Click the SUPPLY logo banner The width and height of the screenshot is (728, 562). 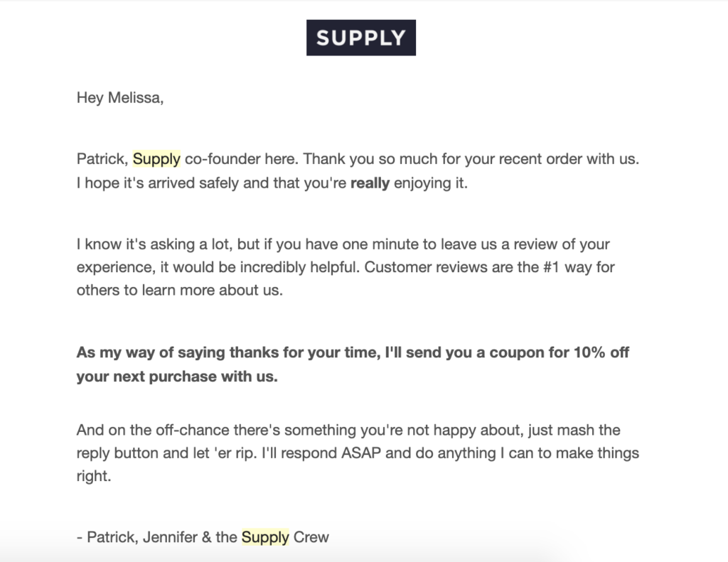pyautogui.click(x=360, y=38)
